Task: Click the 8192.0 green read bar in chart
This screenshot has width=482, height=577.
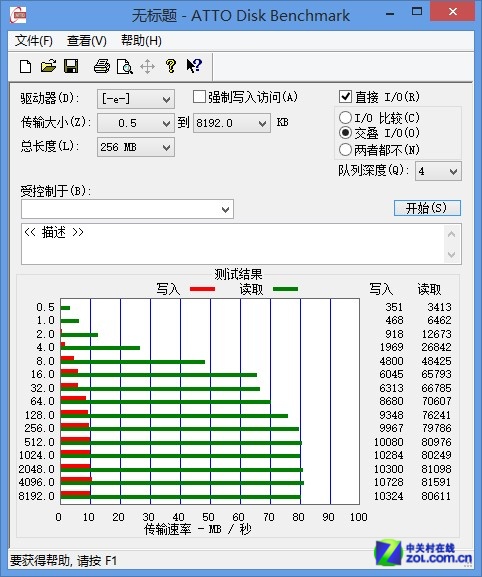Action: [x=180, y=497]
